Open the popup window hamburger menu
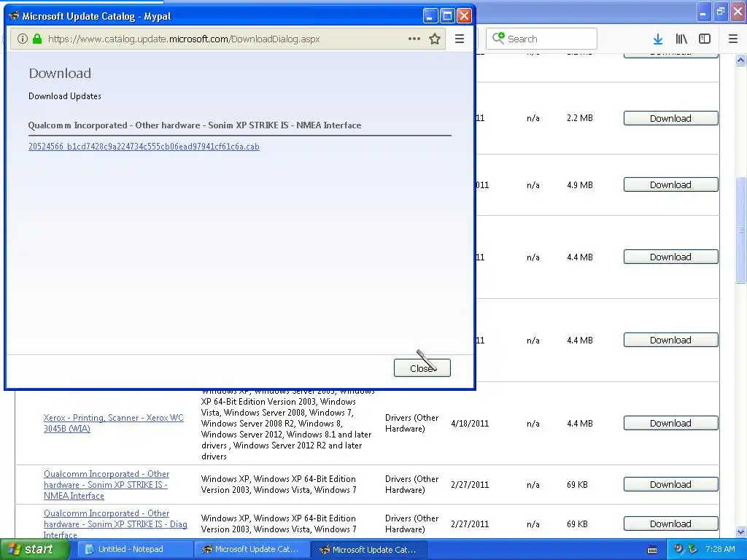Image resolution: width=747 pixels, height=560 pixels. click(460, 39)
